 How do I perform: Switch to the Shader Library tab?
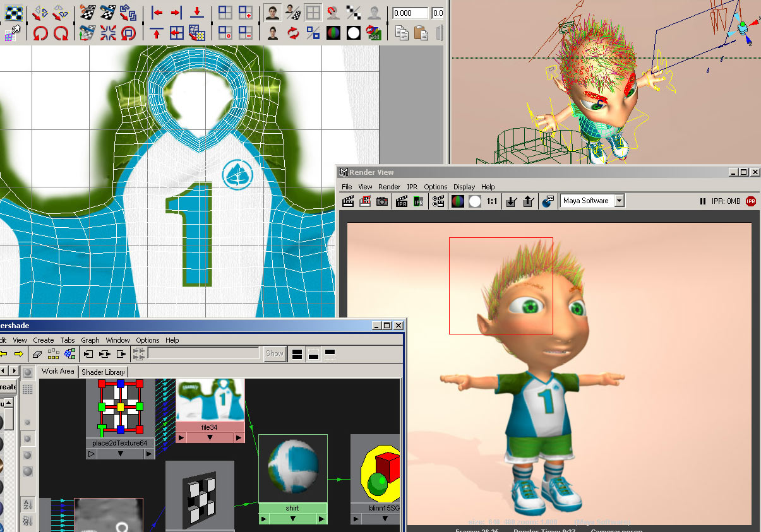[103, 372]
